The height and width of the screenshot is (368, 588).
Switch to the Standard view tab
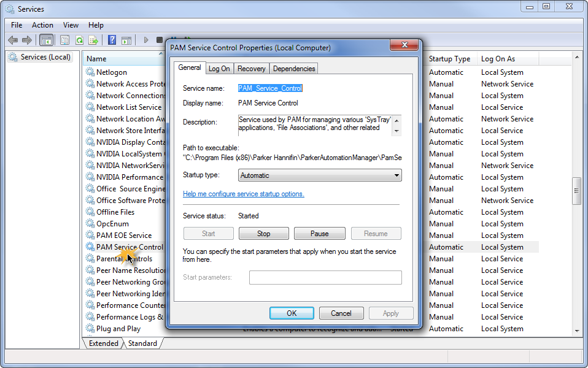point(142,343)
